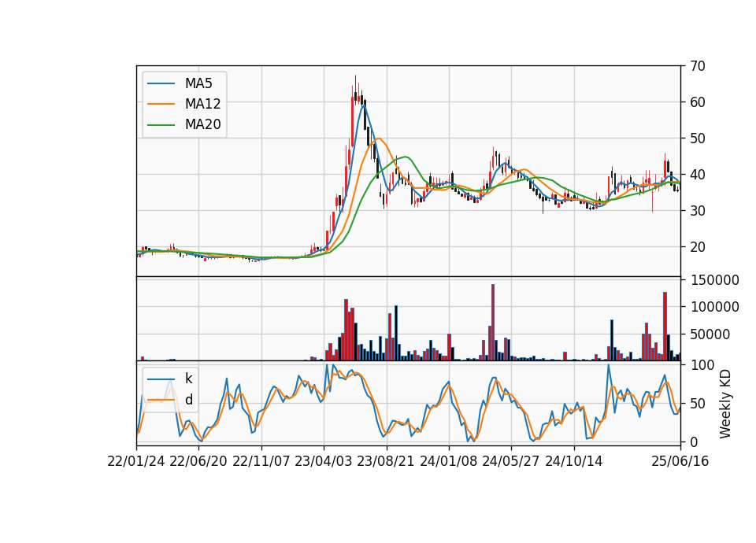This screenshot has height=543, width=756.
Task: Click the volume axis value 50000
Action: [x=710, y=334]
